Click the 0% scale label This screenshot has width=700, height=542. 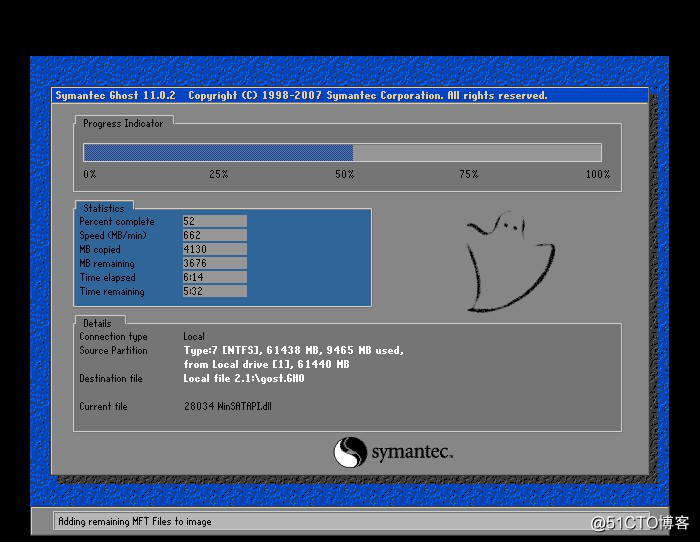(90, 174)
